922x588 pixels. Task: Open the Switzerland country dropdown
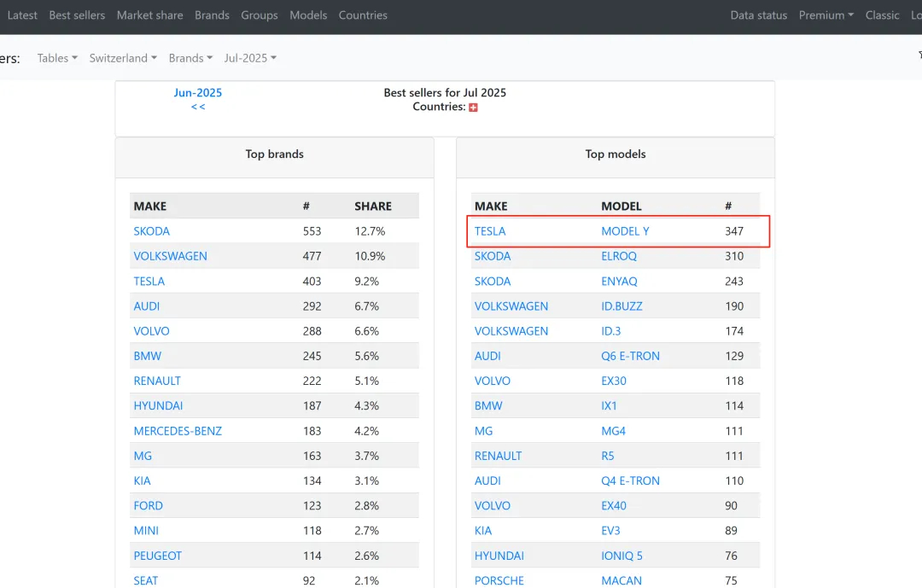click(x=123, y=58)
